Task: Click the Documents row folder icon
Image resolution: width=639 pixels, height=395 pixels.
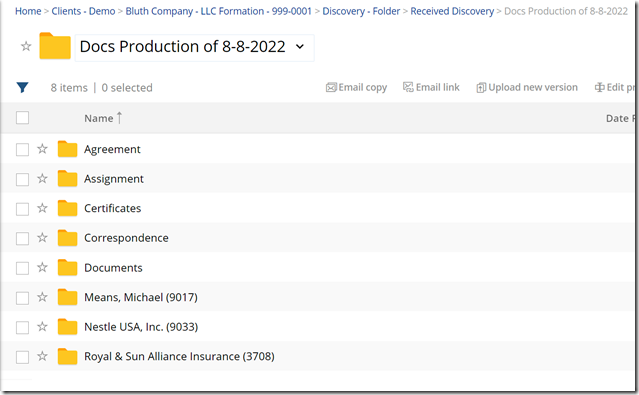Action: [67, 267]
